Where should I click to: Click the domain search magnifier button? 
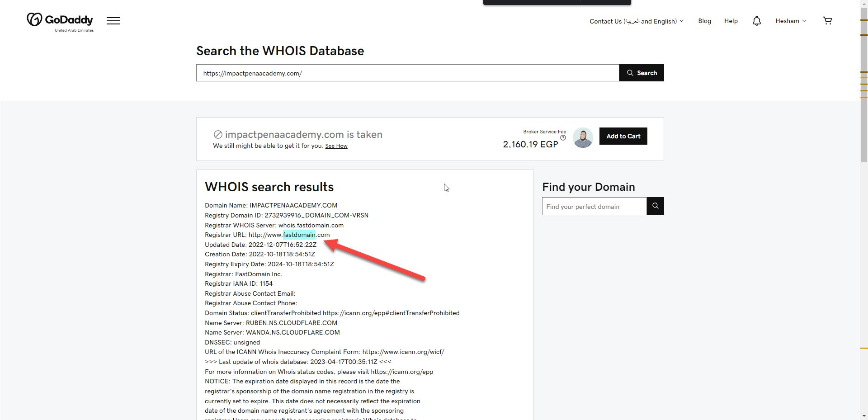pos(655,206)
